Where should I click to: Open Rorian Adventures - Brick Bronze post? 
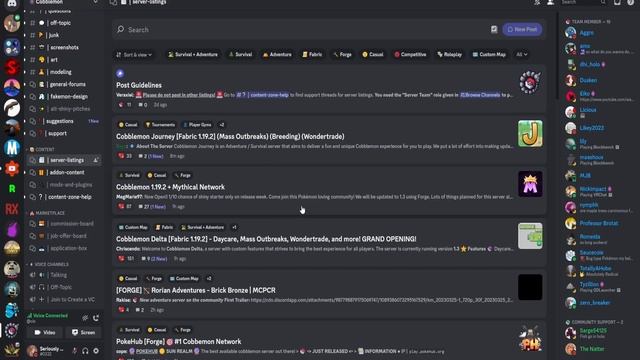(x=329, y=293)
